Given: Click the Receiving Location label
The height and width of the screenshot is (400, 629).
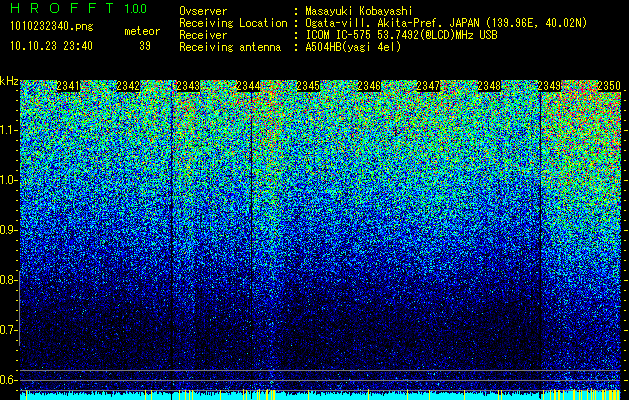Looking at the screenshot, I should (233, 23).
